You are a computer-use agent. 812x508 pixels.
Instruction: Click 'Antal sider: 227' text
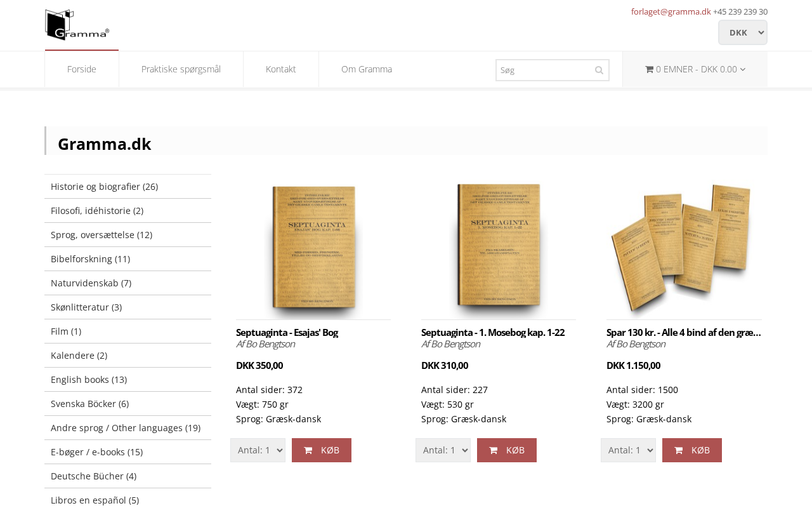(x=454, y=390)
